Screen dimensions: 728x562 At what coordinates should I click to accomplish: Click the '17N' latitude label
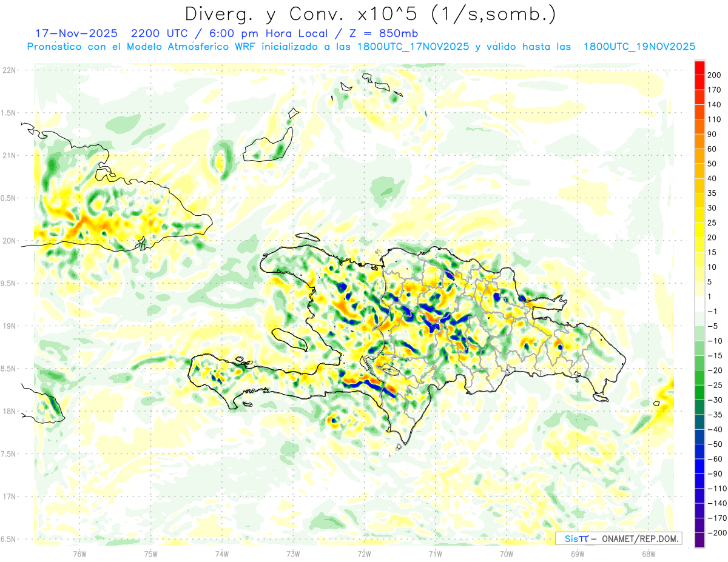pyautogui.click(x=9, y=497)
